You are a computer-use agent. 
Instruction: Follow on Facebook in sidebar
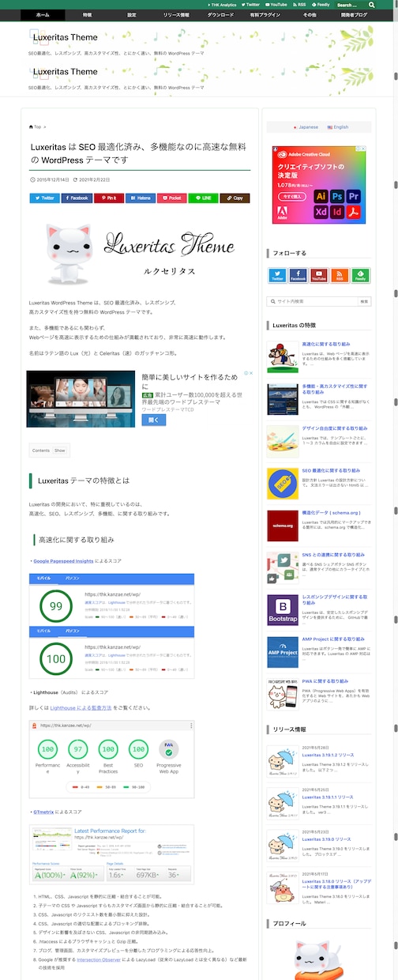pyautogui.click(x=298, y=276)
